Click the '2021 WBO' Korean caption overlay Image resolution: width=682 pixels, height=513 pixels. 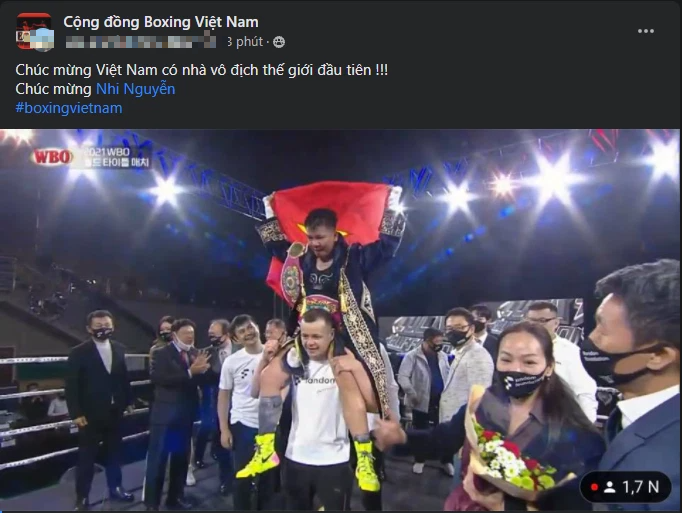click(116, 157)
